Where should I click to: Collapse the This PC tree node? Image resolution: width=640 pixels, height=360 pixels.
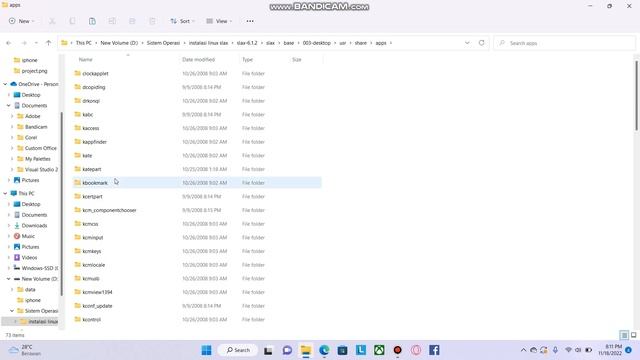[5, 193]
